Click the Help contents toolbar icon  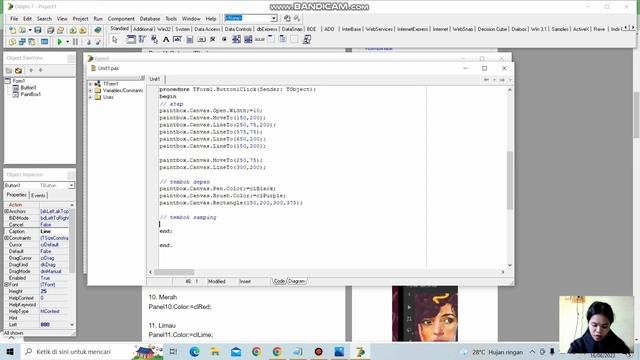point(97,30)
